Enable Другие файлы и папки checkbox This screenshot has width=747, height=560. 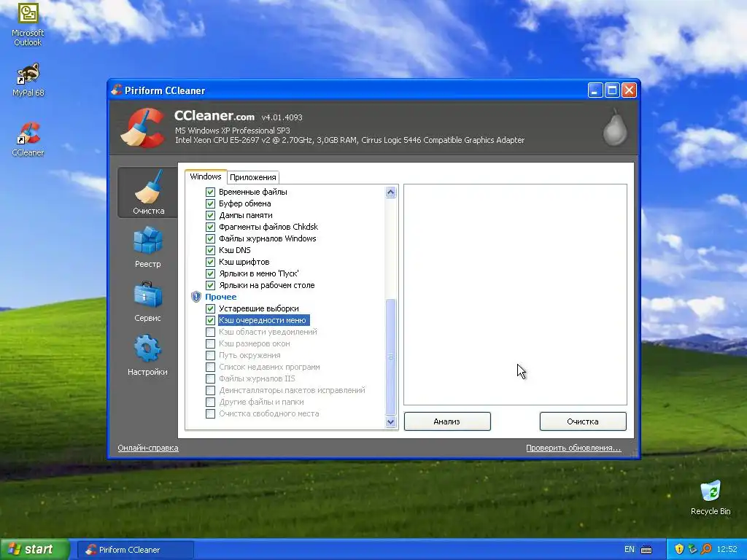(x=210, y=402)
